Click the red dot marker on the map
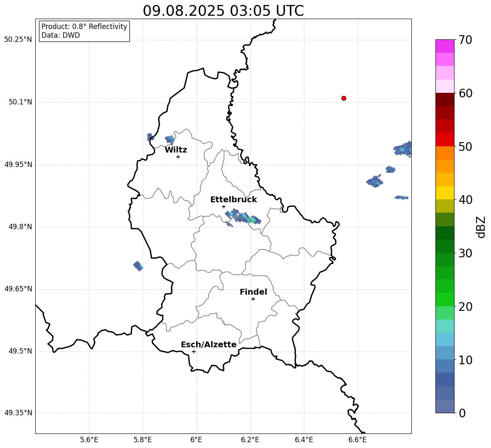This screenshot has height=448, width=491. click(x=344, y=98)
